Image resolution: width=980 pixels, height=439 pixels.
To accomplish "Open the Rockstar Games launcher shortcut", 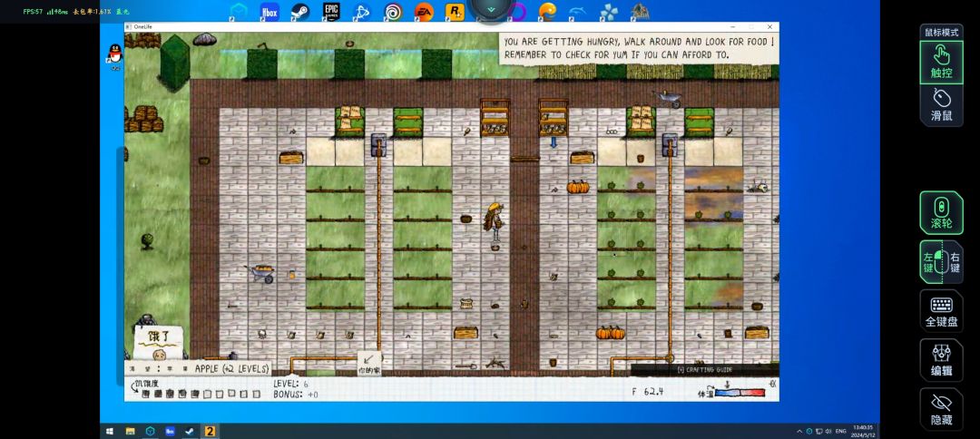I will pos(455,12).
